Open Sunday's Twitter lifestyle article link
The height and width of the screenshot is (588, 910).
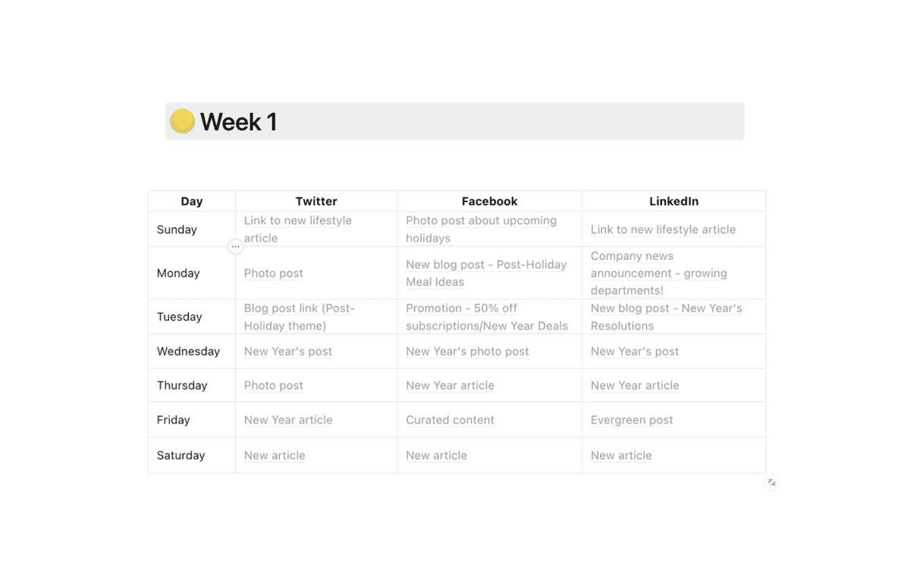[x=298, y=229]
